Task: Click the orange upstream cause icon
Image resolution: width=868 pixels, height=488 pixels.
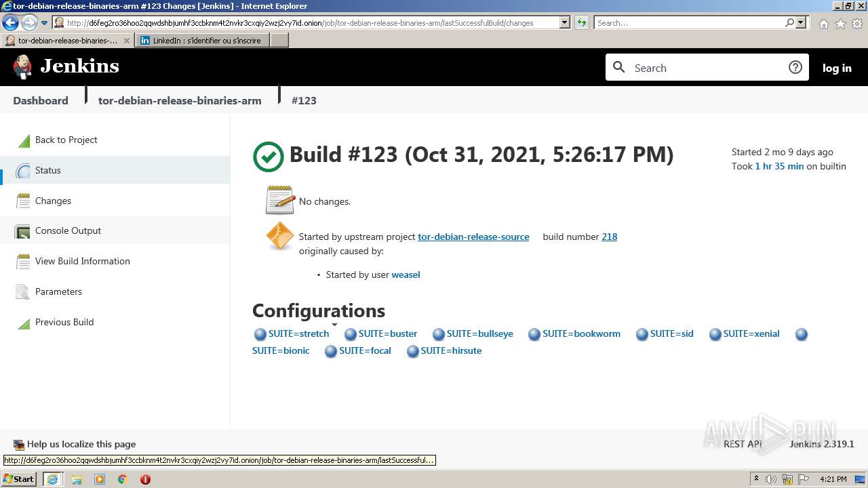Action: pyautogui.click(x=280, y=236)
